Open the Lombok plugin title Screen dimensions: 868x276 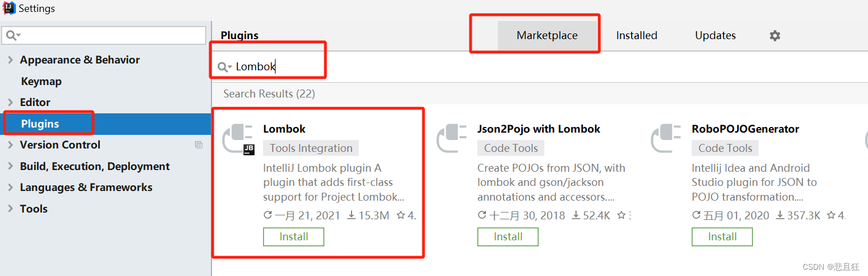tap(285, 129)
